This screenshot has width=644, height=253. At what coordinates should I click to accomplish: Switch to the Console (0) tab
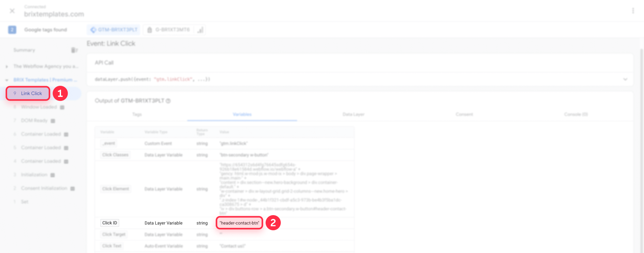(x=576, y=114)
